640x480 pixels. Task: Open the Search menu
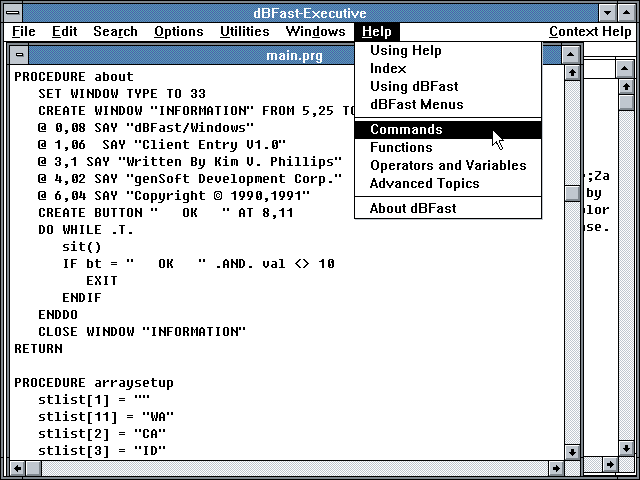pyautogui.click(x=115, y=31)
